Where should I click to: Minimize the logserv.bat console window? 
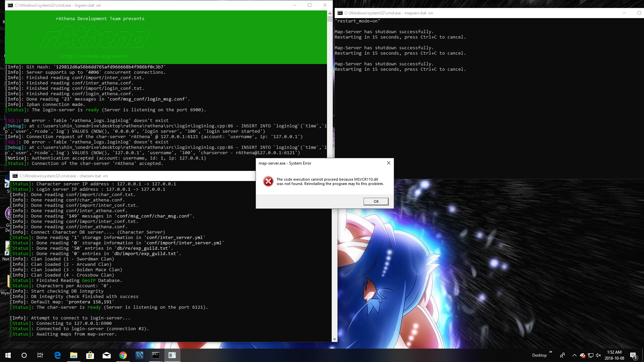click(294, 5)
